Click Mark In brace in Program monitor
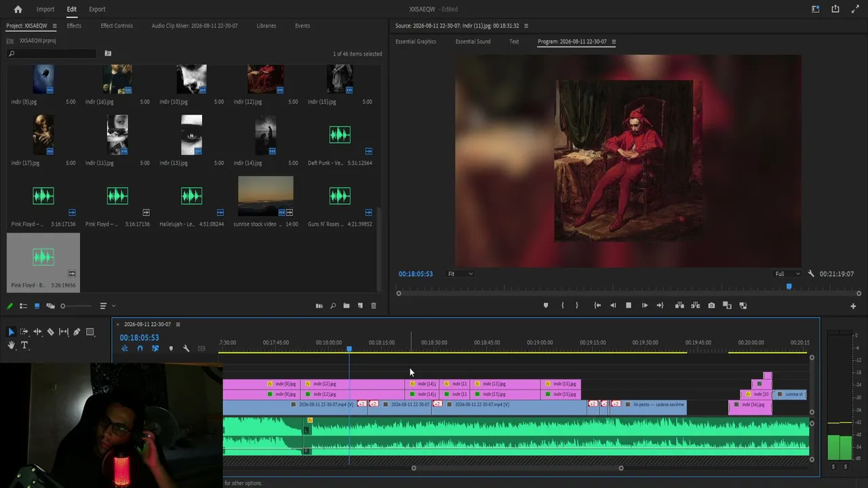868x488 pixels. 562,306
